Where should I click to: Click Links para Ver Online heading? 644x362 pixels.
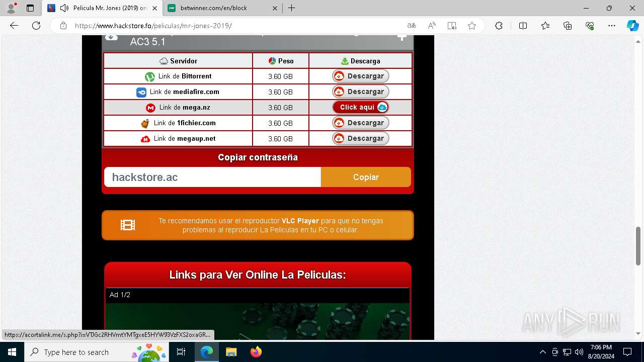pos(258,275)
